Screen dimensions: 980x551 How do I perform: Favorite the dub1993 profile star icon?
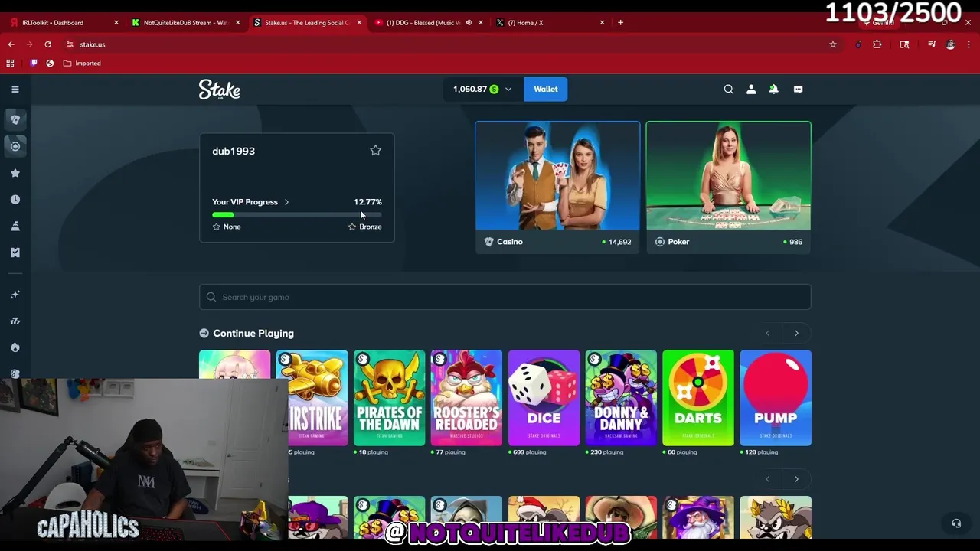[x=375, y=151]
